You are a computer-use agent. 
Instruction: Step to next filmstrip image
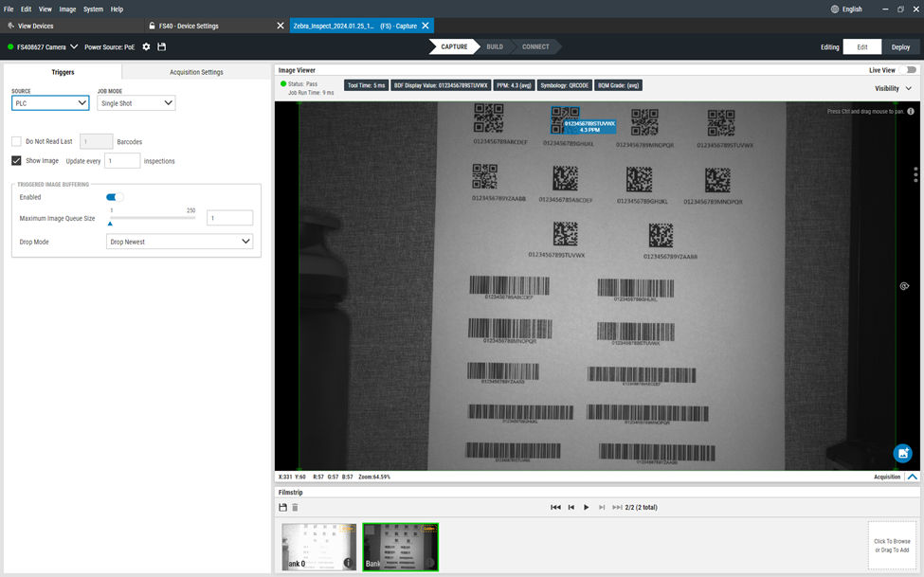click(602, 507)
